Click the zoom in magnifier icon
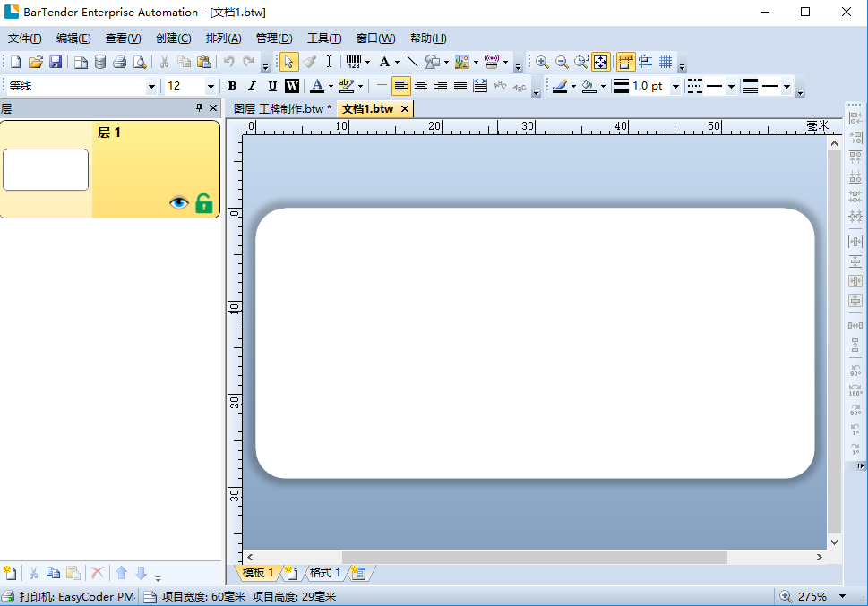868x606 pixels. pos(542,62)
